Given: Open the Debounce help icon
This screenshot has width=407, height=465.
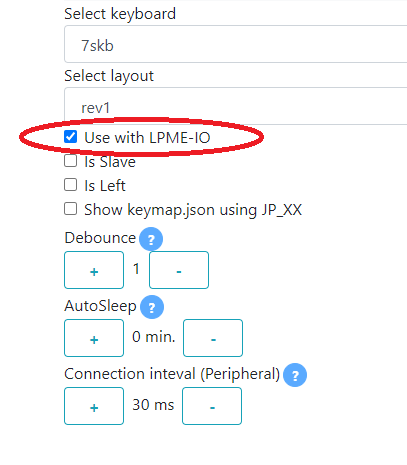Looking at the screenshot, I should pyautogui.click(x=151, y=239).
